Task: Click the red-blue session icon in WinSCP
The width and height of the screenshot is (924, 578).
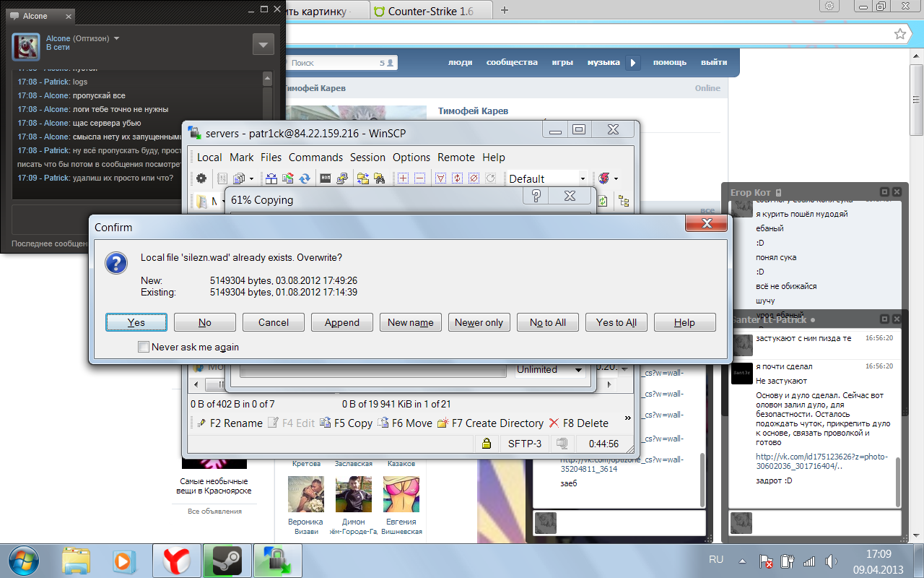Action: (604, 178)
